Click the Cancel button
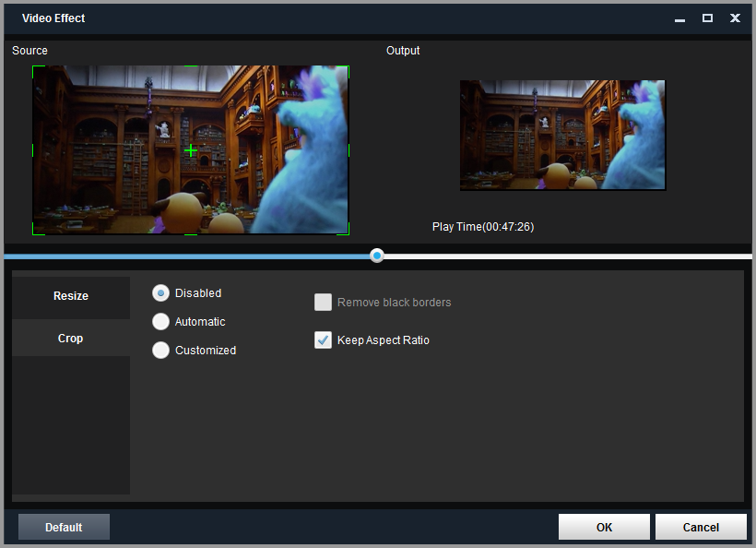The height and width of the screenshot is (548, 756). (x=701, y=527)
